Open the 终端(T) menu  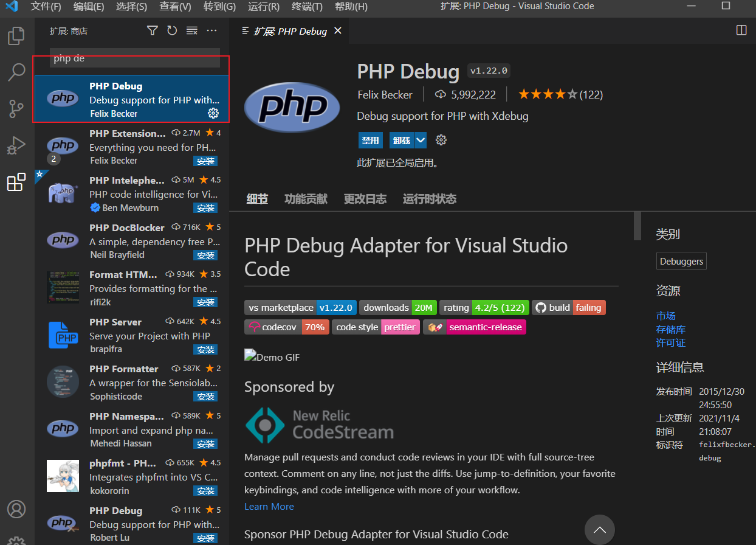point(308,7)
